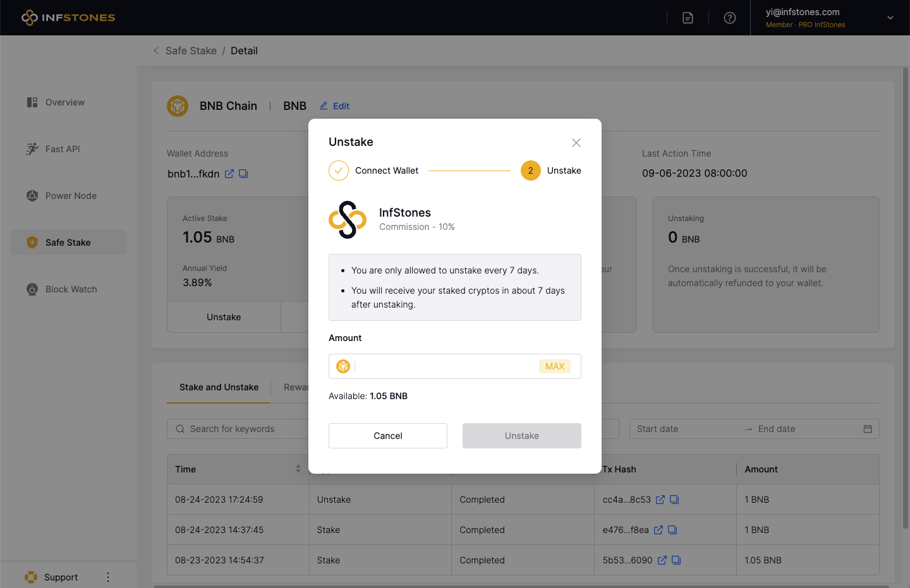The width and height of the screenshot is (910, 588).
Task: Go back using the breadcrumb chevron
Action: 156,51
